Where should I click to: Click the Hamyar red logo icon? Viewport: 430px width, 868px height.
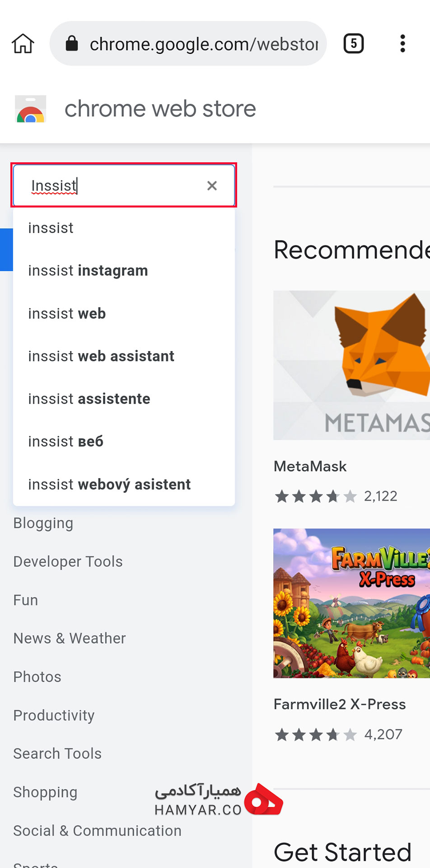(263, 800)
